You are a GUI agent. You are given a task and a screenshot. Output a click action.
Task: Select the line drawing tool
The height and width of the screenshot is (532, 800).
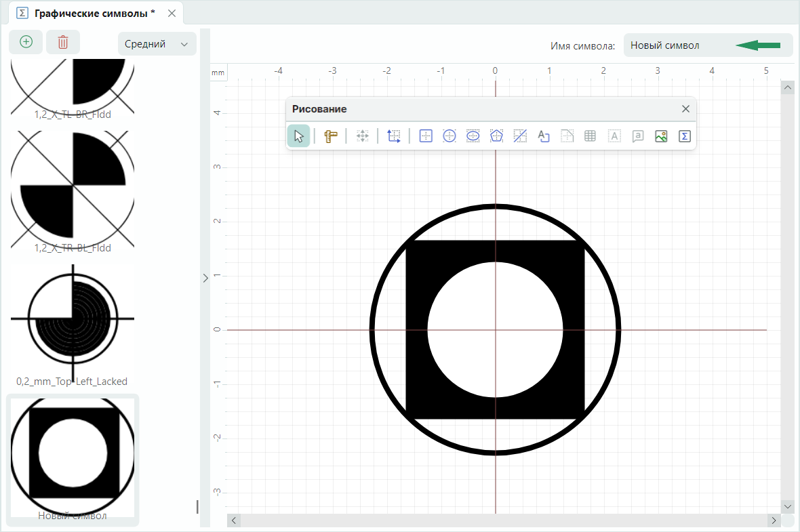click(x=520, y=136)
